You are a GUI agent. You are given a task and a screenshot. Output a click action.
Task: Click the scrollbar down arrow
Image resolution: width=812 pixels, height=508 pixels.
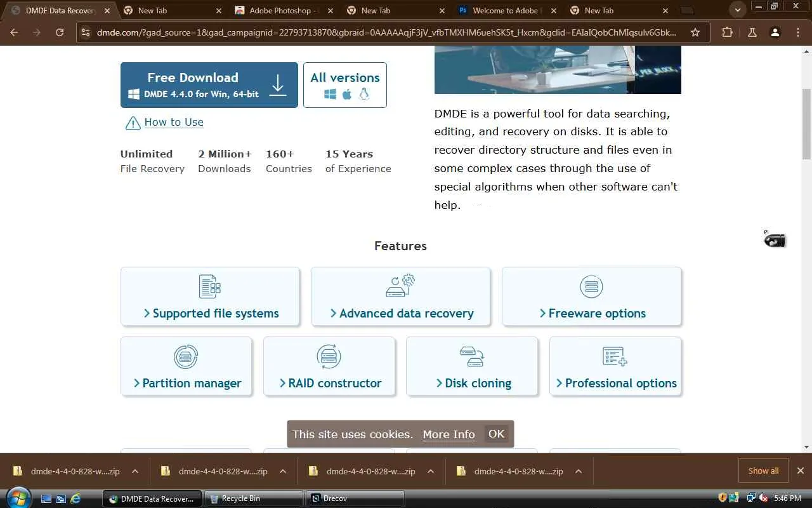pyautogui.click(x=806, y=447)
